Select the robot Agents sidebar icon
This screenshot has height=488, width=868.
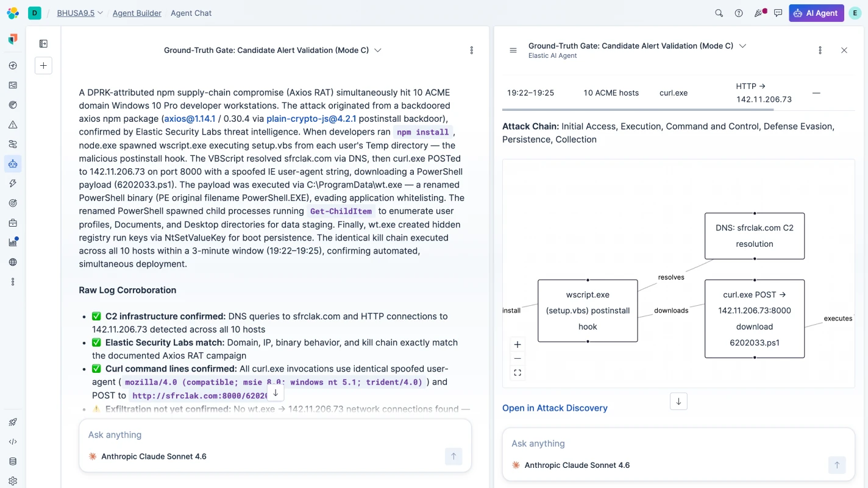coord(13,164)
